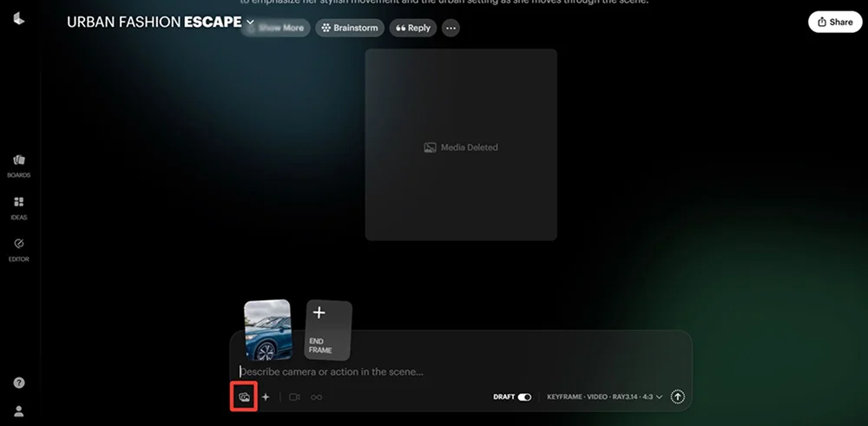Open the user account profile icon
Screen dimensions: 868x426
click(x=19, y=411)
